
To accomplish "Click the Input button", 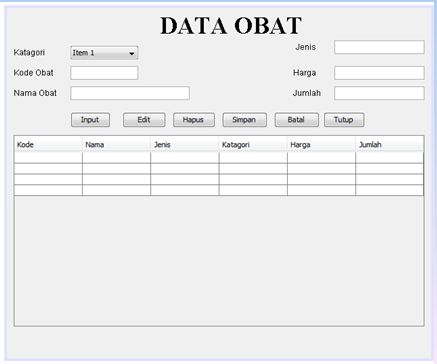I will click(90, 120).
